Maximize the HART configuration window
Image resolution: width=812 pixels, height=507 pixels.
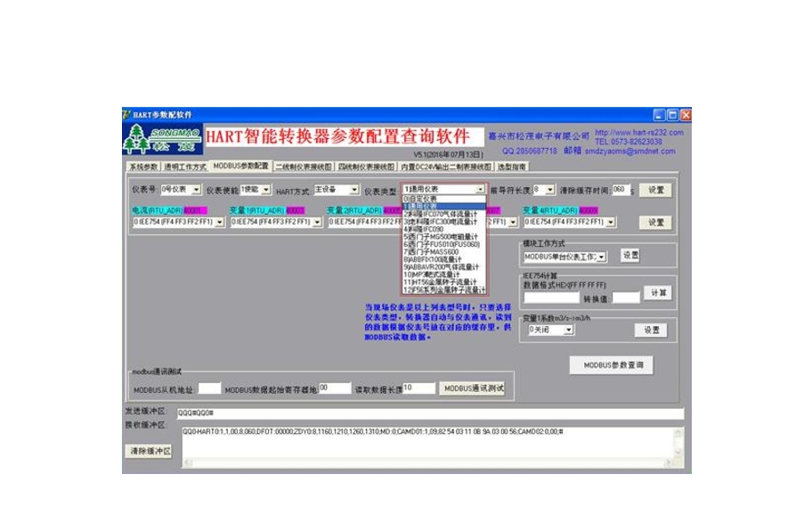672,115
